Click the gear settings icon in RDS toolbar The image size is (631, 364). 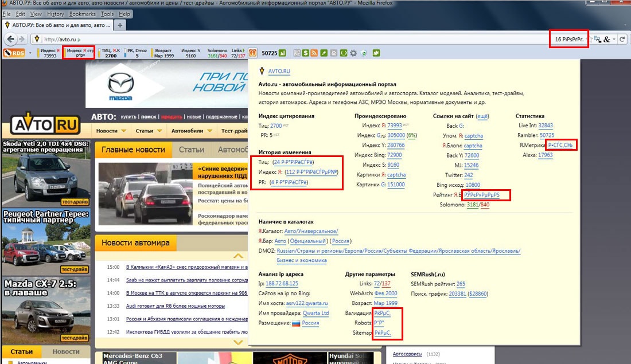tap(353, 53)
